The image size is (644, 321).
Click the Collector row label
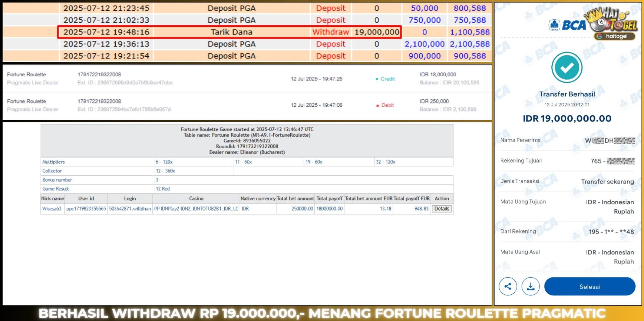pos(52,171)
